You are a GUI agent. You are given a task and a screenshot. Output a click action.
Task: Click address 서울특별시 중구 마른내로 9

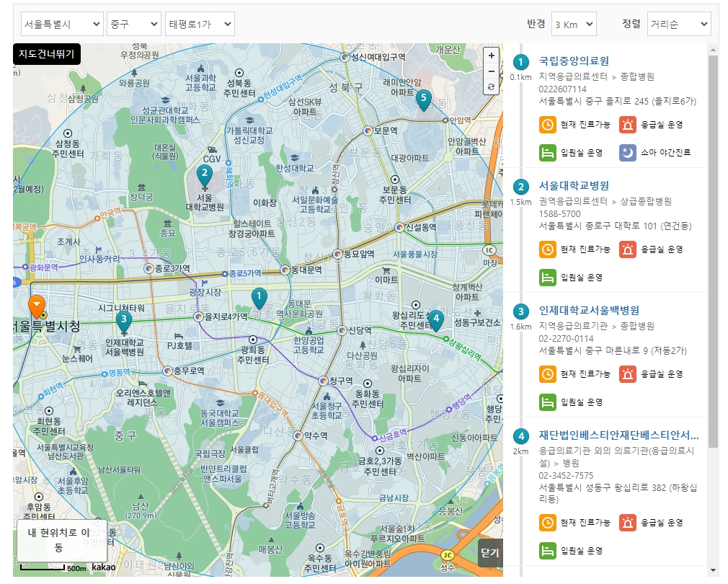coord(613,351)
